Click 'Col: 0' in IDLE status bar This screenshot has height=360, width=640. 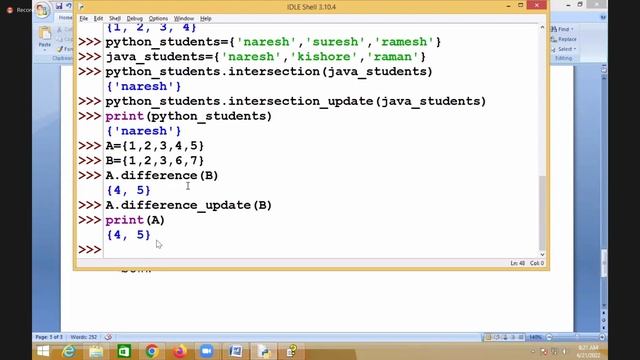point(537,263)
